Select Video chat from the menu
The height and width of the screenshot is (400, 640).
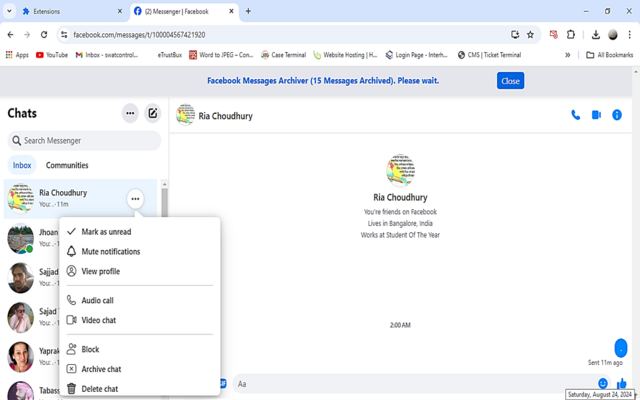pos(140,320)
